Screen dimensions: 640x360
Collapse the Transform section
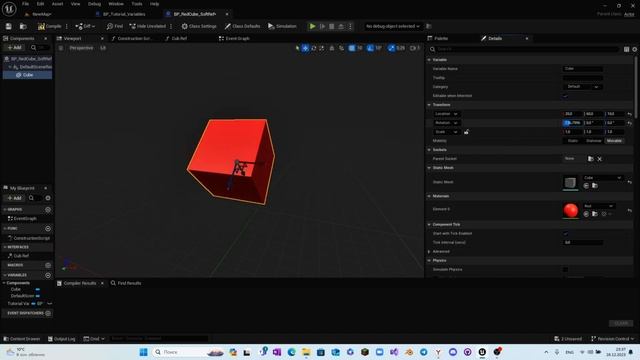(429, 105)
